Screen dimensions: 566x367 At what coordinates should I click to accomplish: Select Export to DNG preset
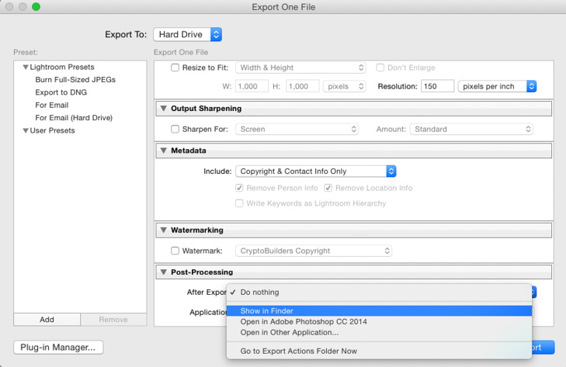(x=61, y=92)
